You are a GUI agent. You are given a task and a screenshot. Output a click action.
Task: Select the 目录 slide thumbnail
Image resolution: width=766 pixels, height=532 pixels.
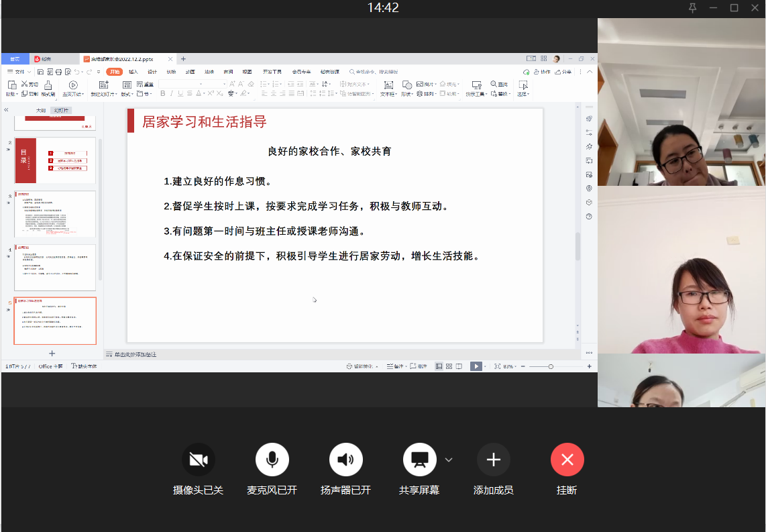(55, 161)
